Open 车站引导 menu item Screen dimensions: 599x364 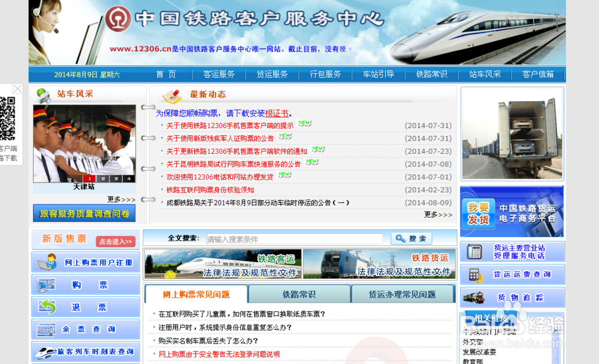pos(378,74)
